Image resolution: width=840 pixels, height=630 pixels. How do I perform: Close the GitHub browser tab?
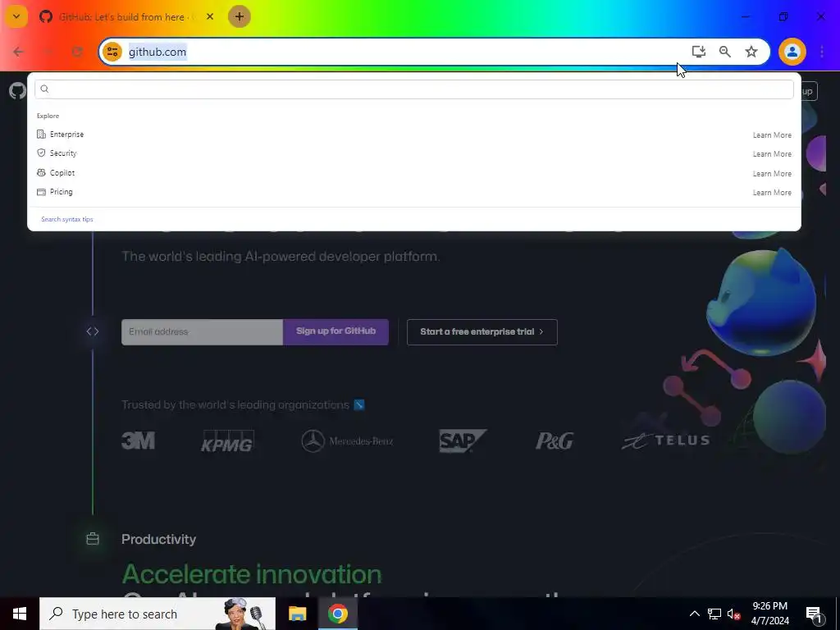tap(210, 16)
